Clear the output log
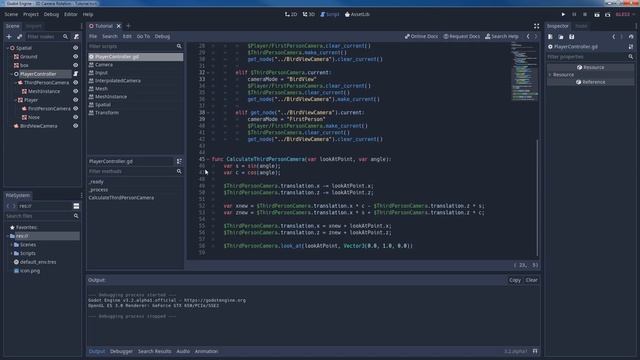640x360 pixels. (x=531, y=280)
